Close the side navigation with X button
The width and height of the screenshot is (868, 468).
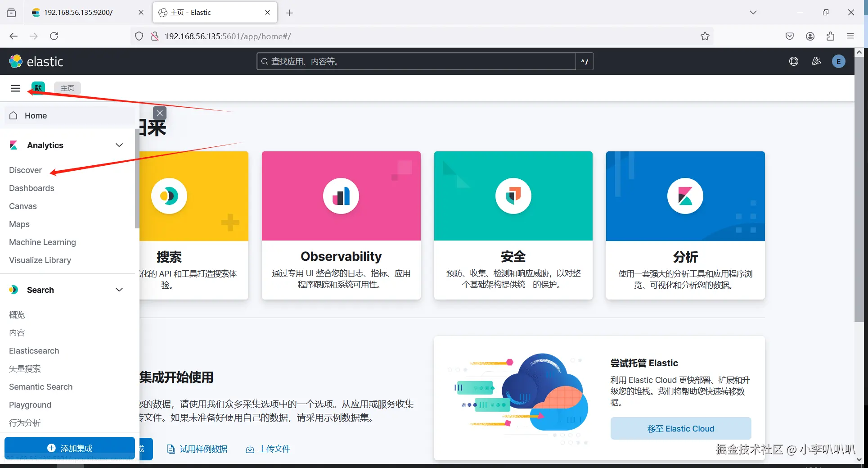tap(160, 113)
